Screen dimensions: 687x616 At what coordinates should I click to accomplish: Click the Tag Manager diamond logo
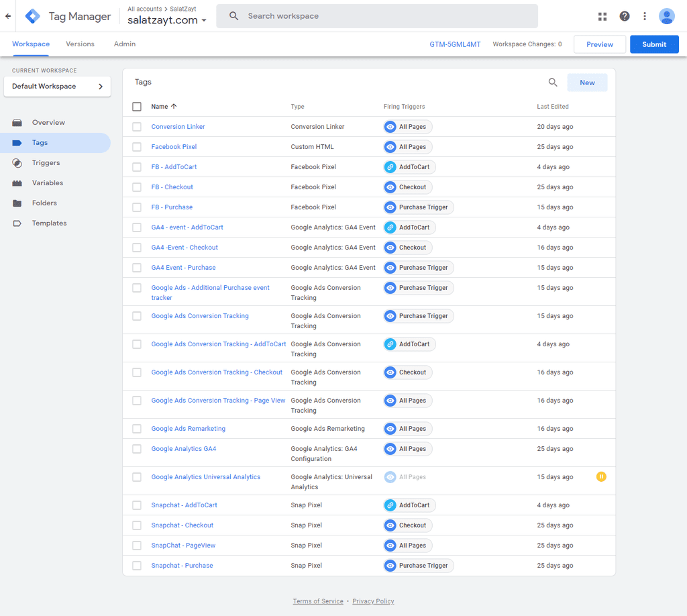coord(32,16)
